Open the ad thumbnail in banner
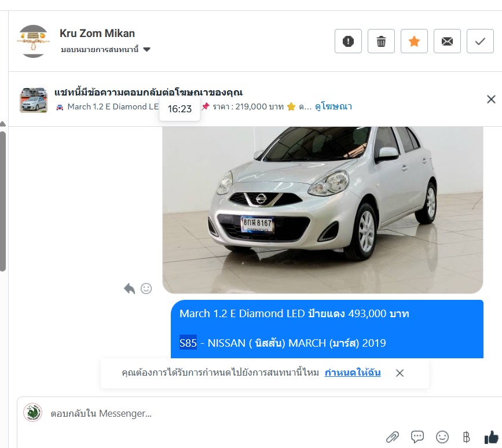 34,100
